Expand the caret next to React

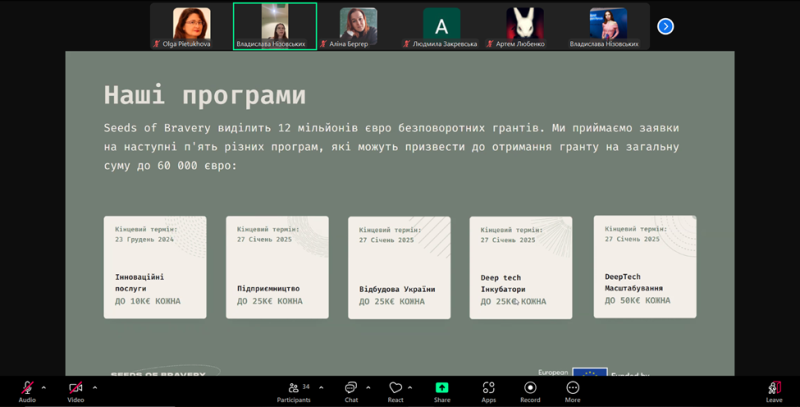click(x=410, y=387)
